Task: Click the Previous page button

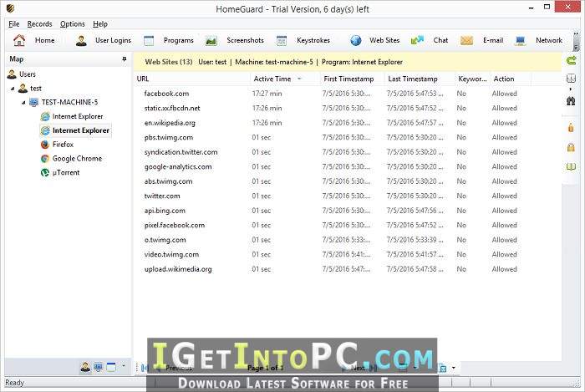Action: tap(174, 368)
